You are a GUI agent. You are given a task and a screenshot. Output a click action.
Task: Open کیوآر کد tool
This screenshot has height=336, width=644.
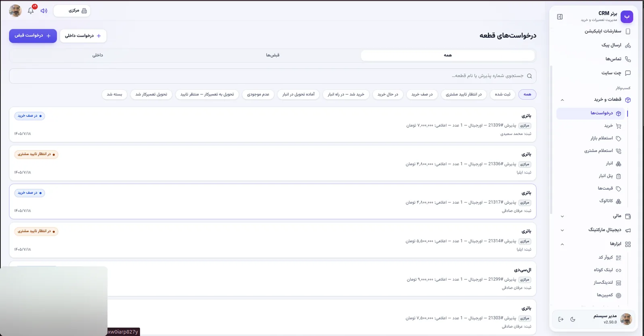(609, 258)
